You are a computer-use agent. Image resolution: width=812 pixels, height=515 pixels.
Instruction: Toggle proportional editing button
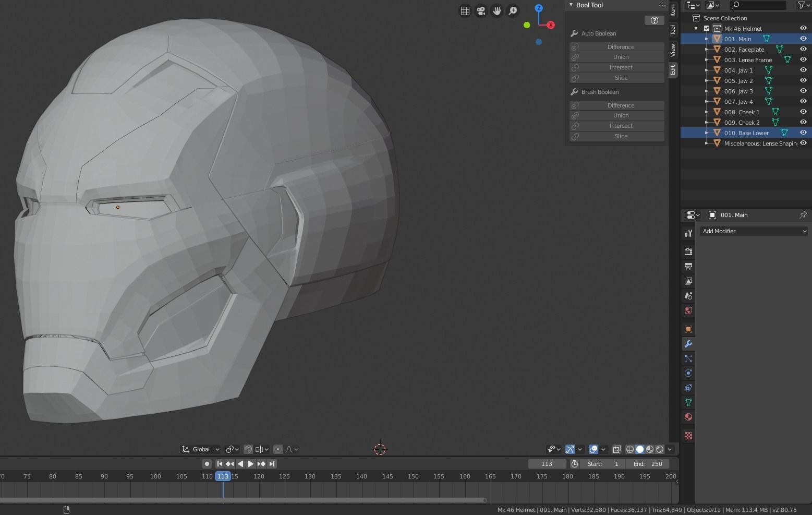click(x=278, y=449)
